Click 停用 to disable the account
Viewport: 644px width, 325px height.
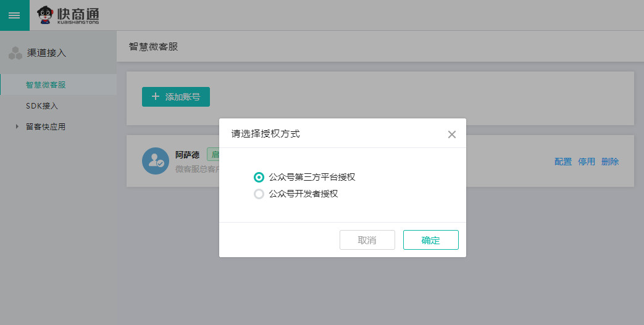[586, 162]
